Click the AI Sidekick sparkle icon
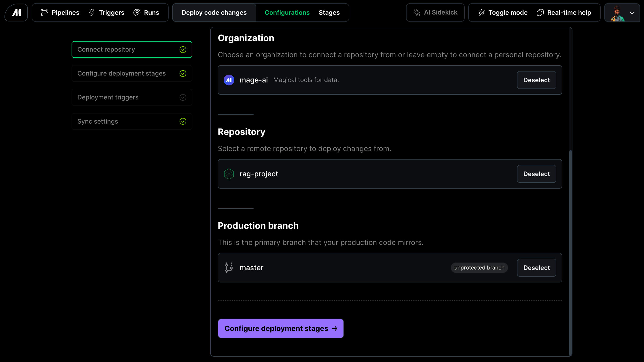This screenshot has width=644, height=362. pyautogui.click(x=417, y=13)
